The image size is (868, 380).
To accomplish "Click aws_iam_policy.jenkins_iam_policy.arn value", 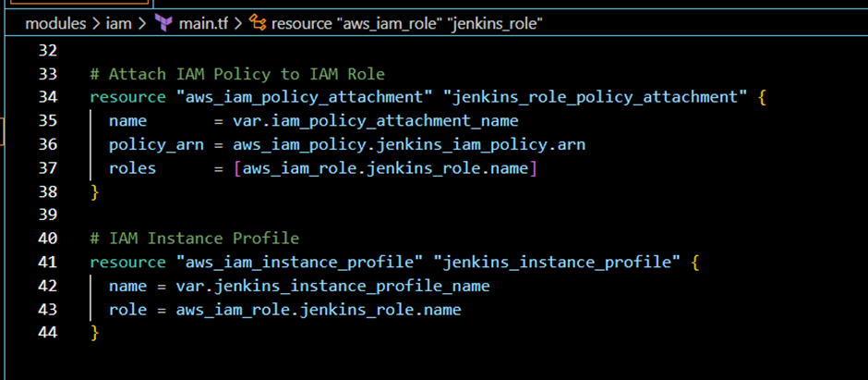I will [409, 145].
